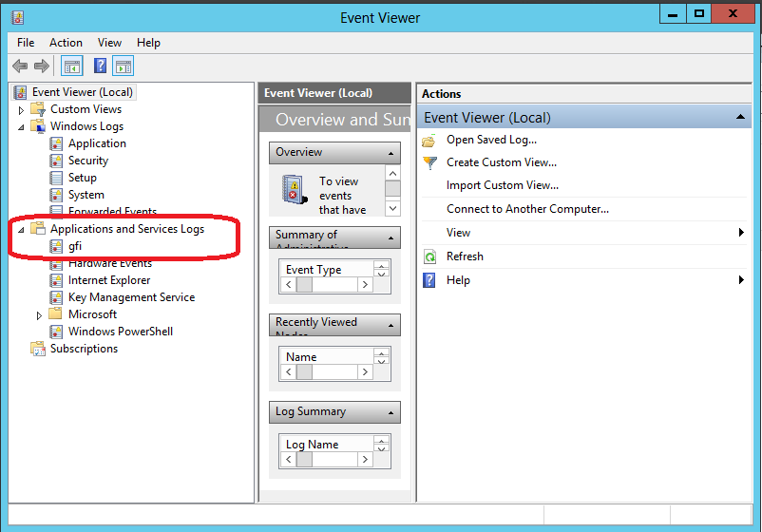Click the blue Help toolbar icon
762x532 pixels.
click(x=100, y=66)
